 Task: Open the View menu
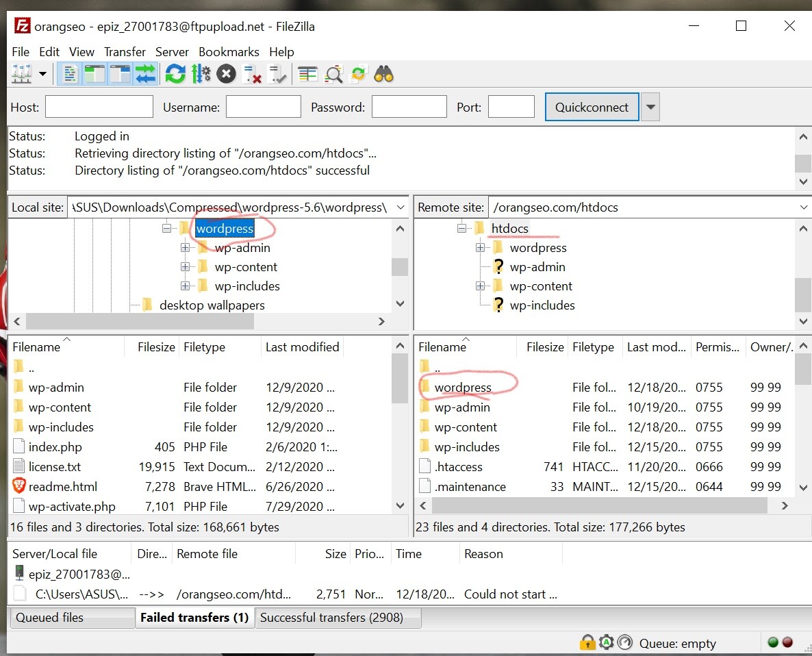pos(82,52)
